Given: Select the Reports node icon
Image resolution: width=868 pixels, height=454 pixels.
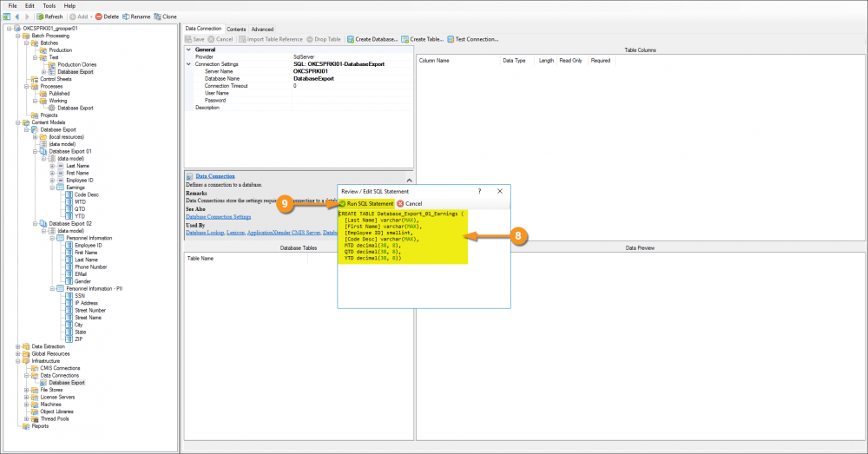Looking at the screenshot, I should pos(25,426).
